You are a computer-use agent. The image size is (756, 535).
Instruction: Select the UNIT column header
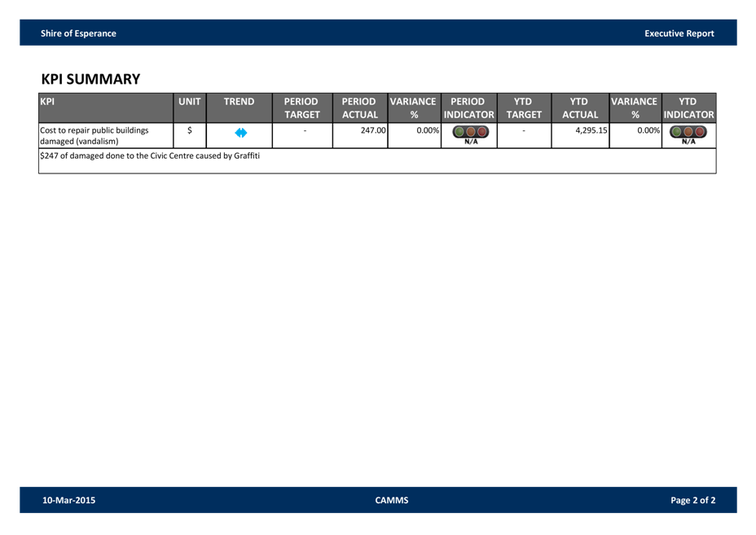(x=190, y=107)
